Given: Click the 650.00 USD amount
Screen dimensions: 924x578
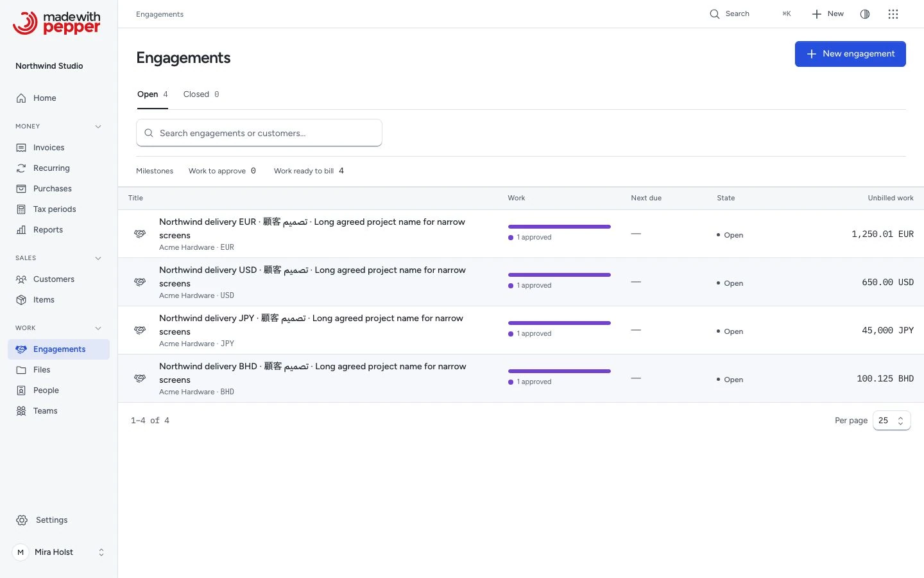Looking at the screenshot, I should 887,283.
